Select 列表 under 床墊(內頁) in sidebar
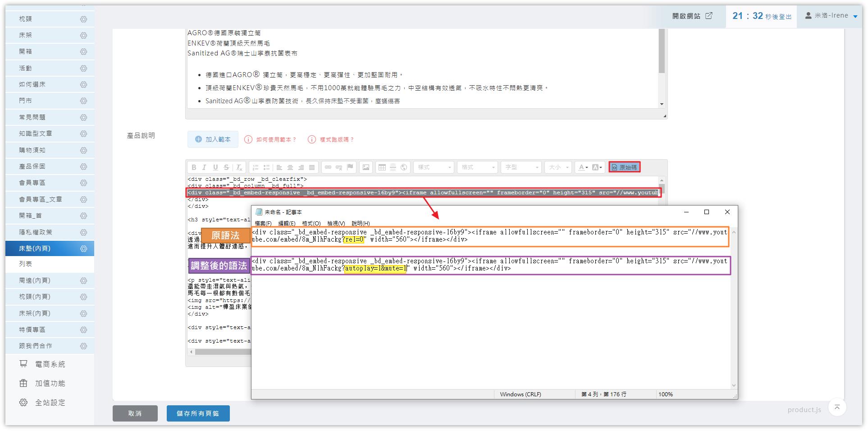Viewport: 868px width, 431px height. 26,264
